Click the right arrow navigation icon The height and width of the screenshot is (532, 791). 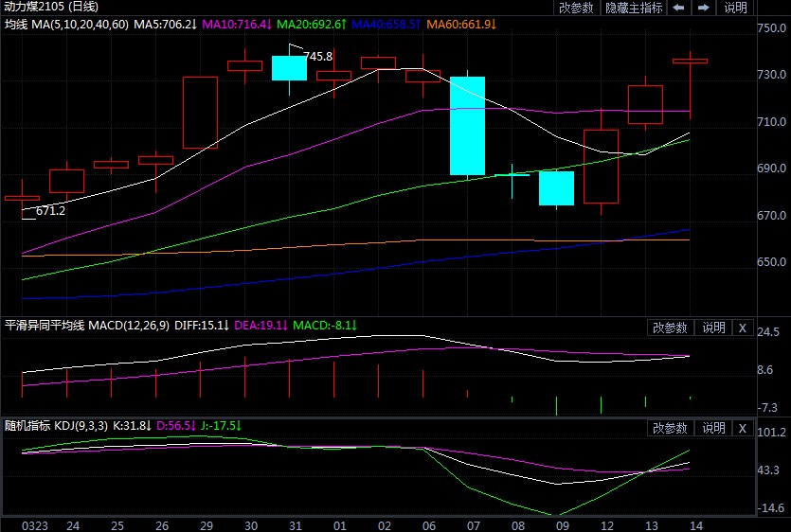703,8
